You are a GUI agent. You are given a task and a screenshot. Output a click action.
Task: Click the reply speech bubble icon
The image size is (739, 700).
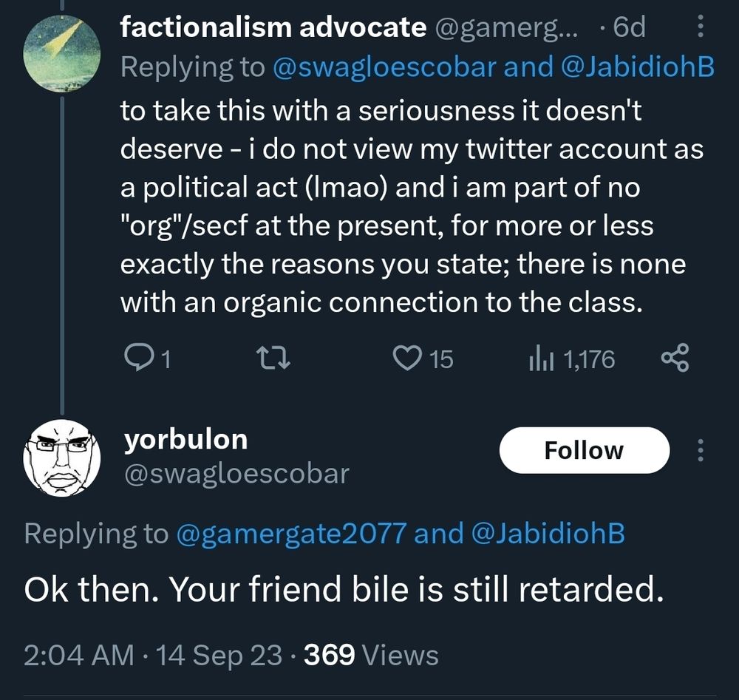pyautogui.click(x=137, y=359)
